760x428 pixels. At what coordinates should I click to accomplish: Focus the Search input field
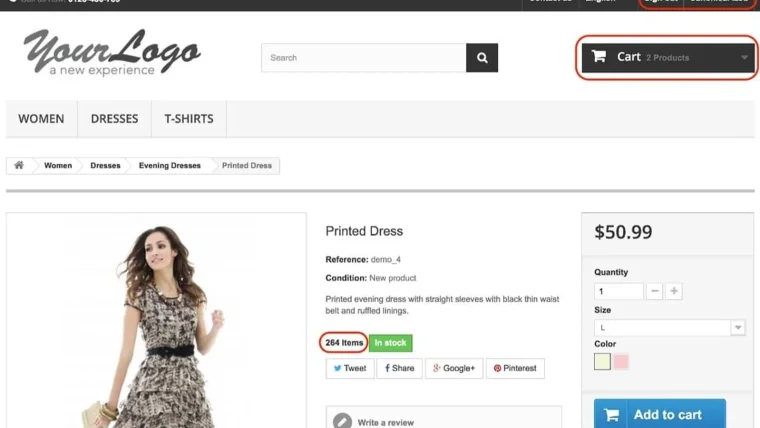[364, 58]
